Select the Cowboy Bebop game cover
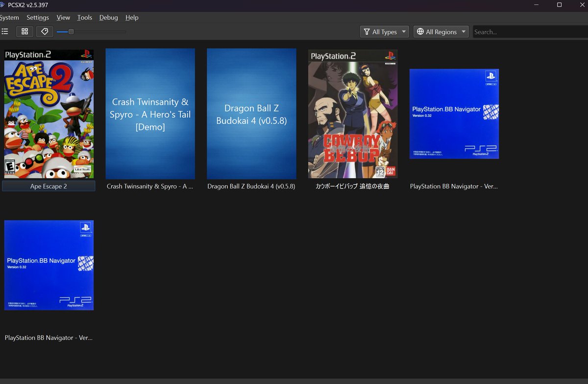This screenshot has width=588, height=384. pyautogui.click(x=353, y=114)
